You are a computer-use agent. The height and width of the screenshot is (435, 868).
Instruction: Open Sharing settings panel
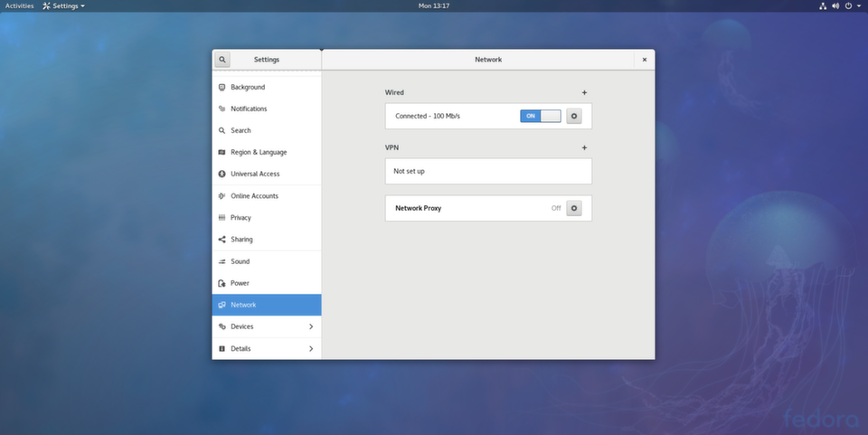tap(266, 239)
